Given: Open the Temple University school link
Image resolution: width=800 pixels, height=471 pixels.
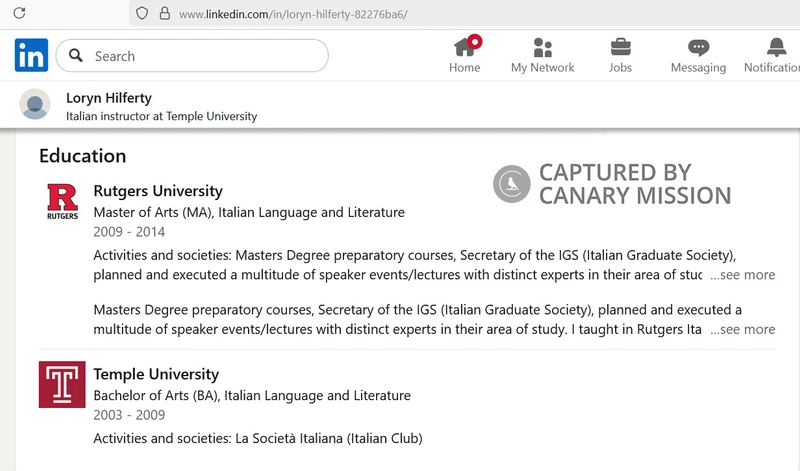Looking at the screenshot, I should [156, 374].
